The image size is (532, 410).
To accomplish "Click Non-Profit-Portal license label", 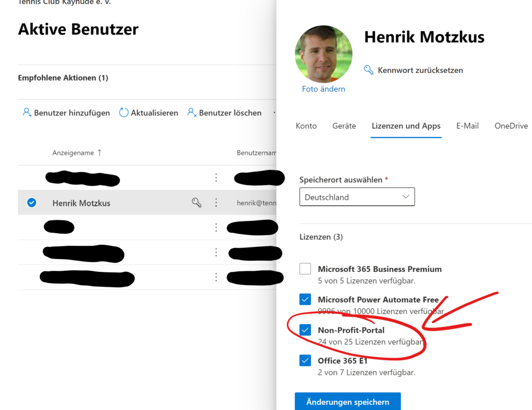I will (351, 330).
